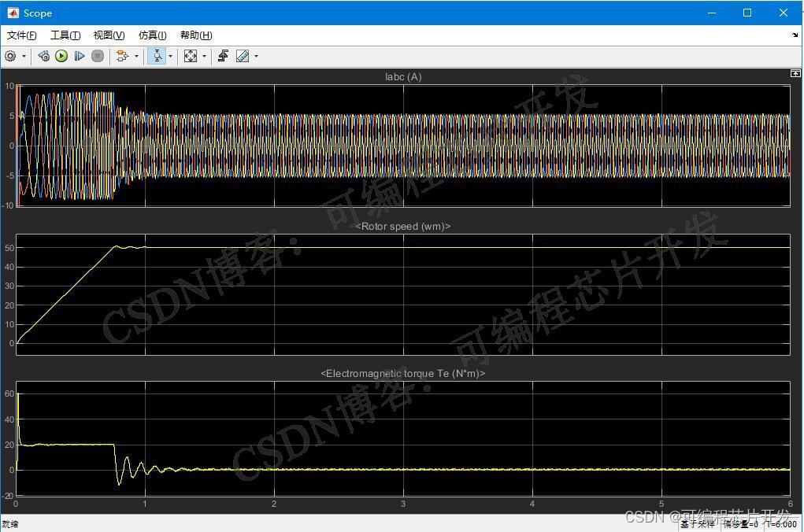This screenshot has width=804, height=532.
Task: Maximize the Scope window
Action: coord(747,13)
